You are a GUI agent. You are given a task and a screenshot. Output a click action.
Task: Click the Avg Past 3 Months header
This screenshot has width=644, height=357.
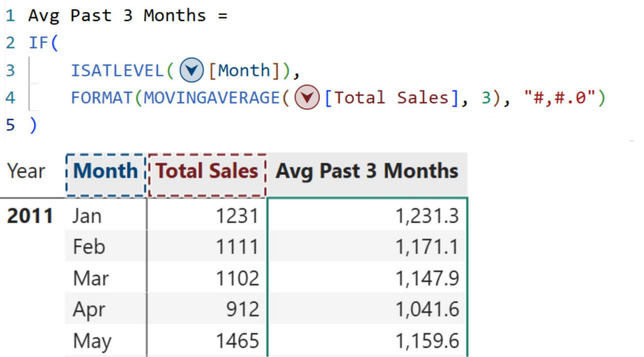tap(367, 171)
